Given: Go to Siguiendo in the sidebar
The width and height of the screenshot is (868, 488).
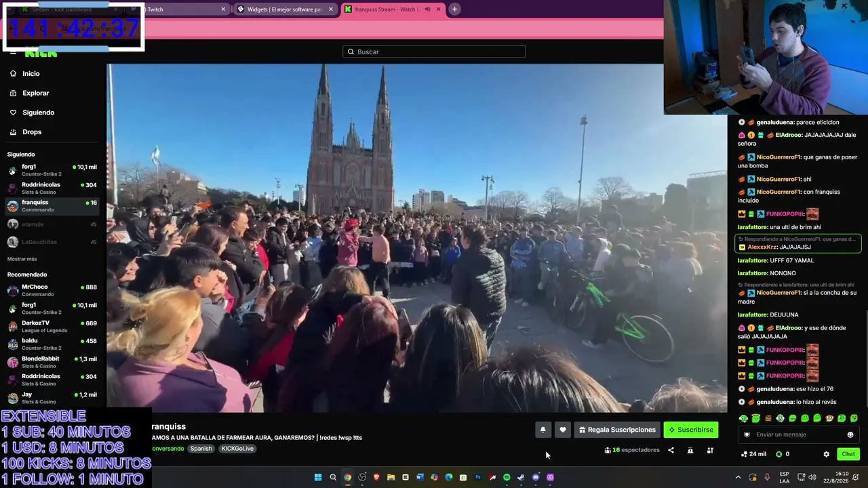Looking at the screenshot, I should click(38, 113).
